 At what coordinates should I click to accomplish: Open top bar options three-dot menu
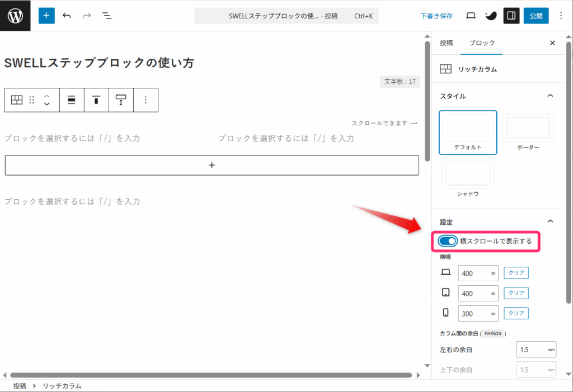[561, 16]
